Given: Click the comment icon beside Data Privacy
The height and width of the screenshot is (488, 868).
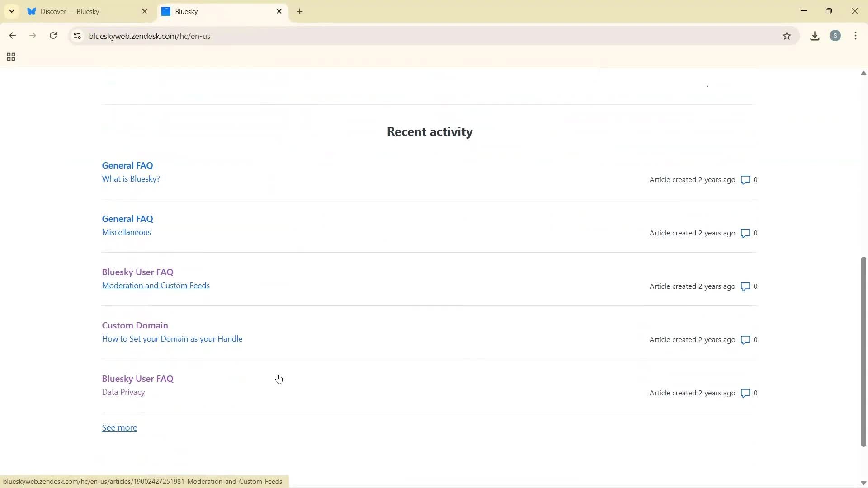Looking at the screenshot, I should (x=746, y=393).
